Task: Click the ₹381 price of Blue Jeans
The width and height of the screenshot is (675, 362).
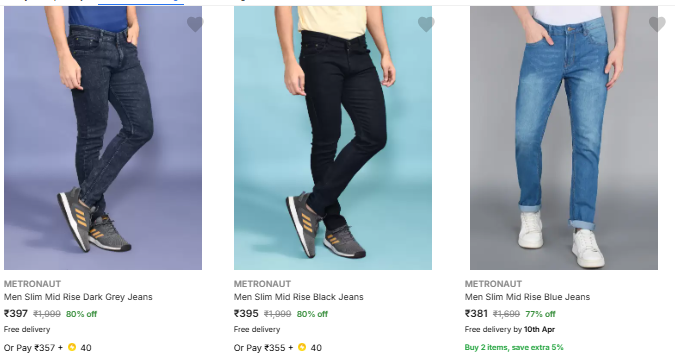Action: (x=476, y=314)
